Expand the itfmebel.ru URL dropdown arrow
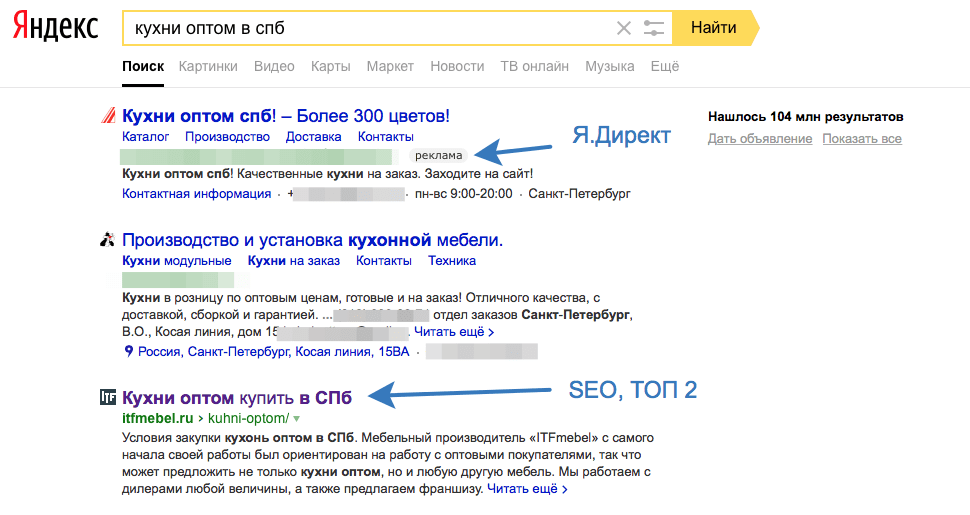This screenshot has height=515, width=970. point(296,419)
